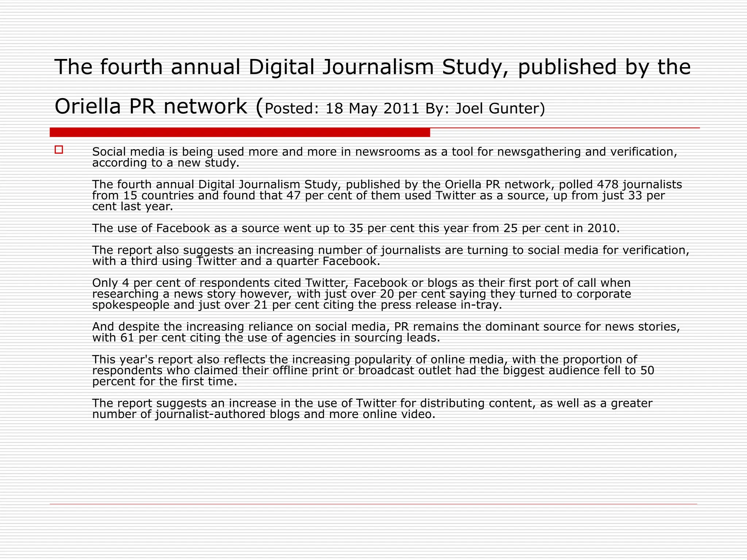
Task: Click the thin red footer line at the bottom
Action: point(373,504)
